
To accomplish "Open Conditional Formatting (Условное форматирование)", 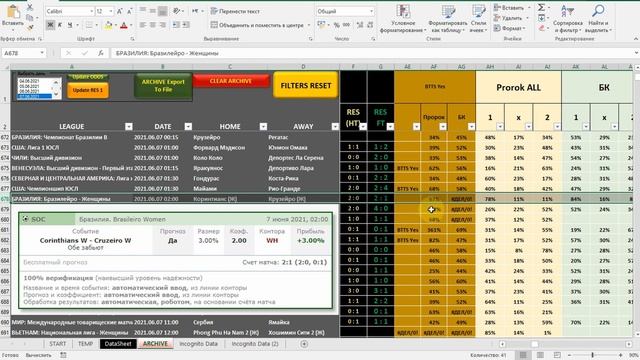I will pyautogui.click(x=402, y=19).
